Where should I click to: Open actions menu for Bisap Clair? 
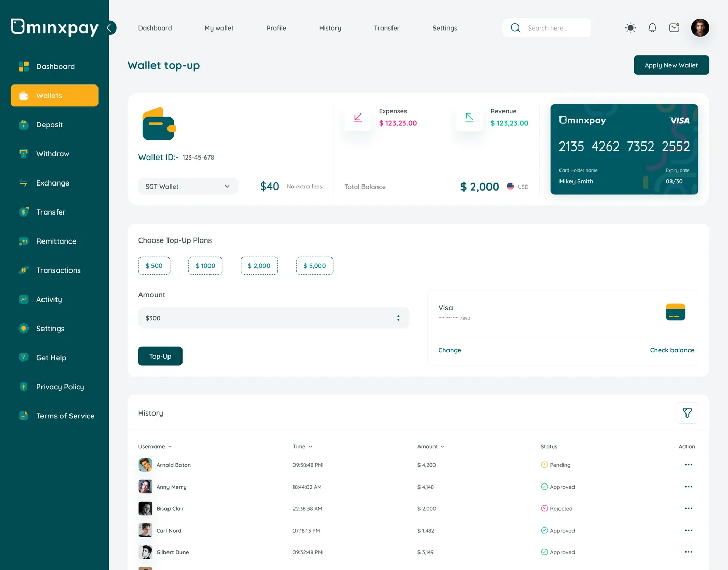(689, 508)
